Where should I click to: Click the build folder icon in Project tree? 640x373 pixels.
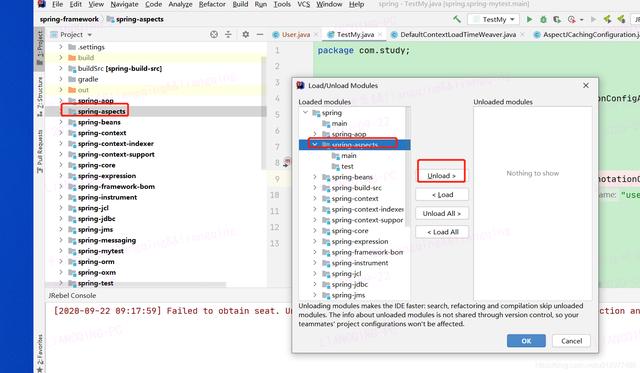[72, 58]
